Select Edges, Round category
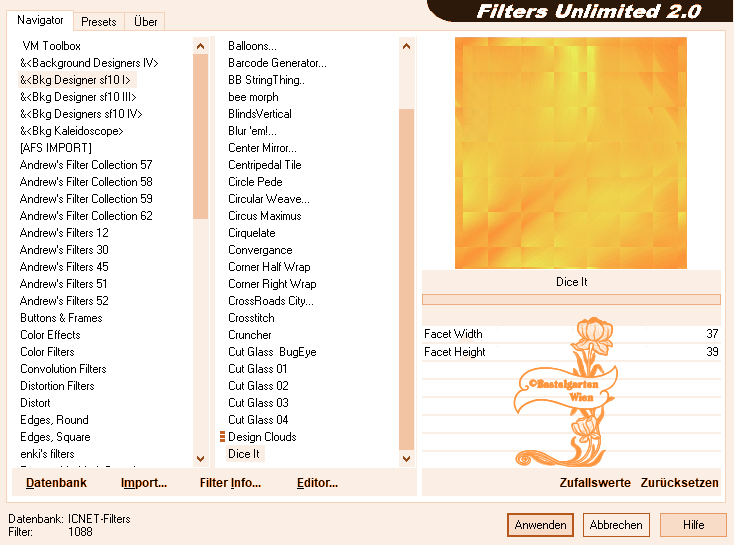The image size is (734, 545). point(54,420)
